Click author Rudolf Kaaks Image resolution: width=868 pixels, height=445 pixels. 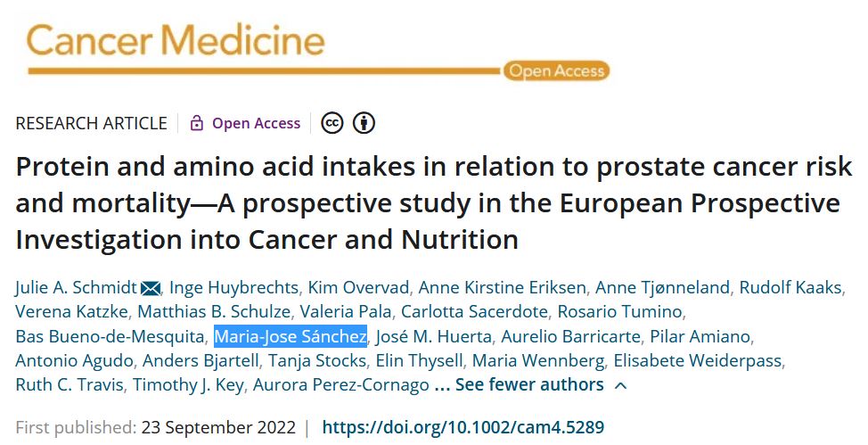(790, 287)
